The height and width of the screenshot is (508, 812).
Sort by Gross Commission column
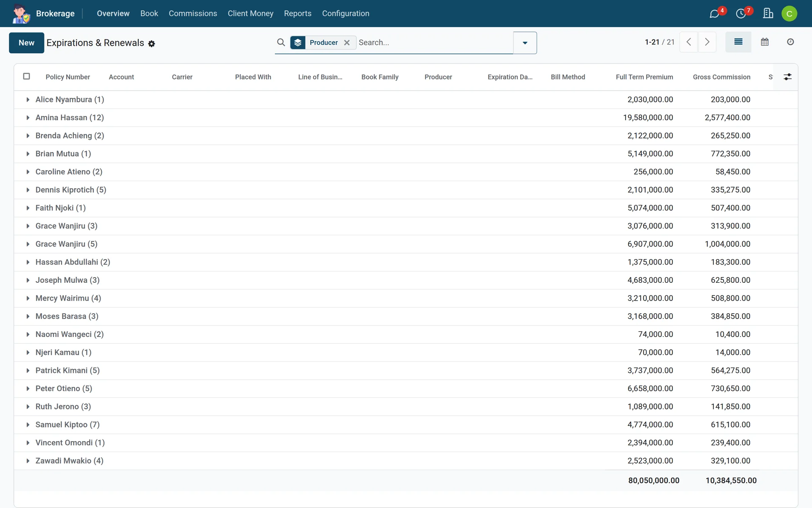coord(721,77)
